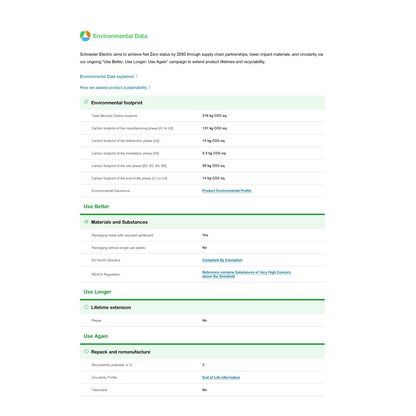The height and width of the screenshot is (416, 416).
Task: Click the No value in Take-back row
Action: coord(205,390)
